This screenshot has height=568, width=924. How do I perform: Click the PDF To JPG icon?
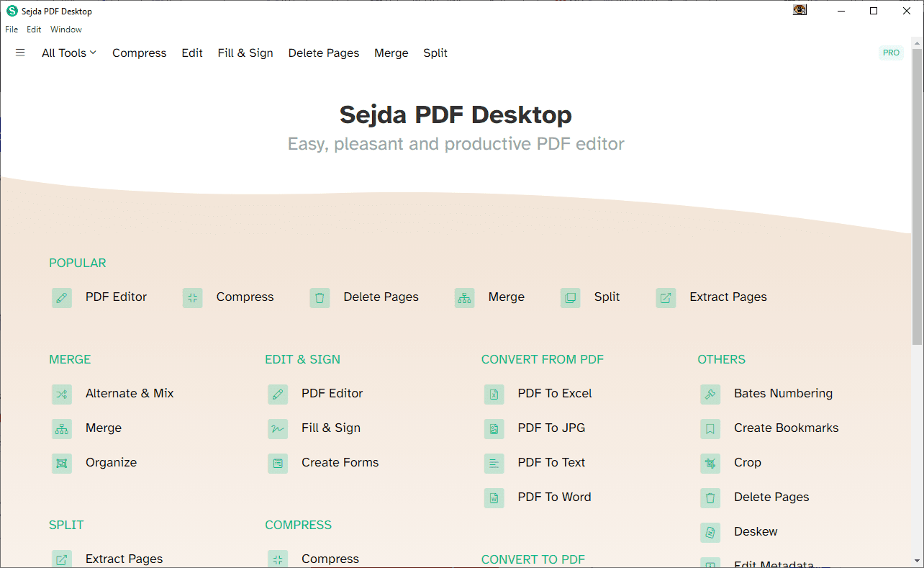[494, 428]
